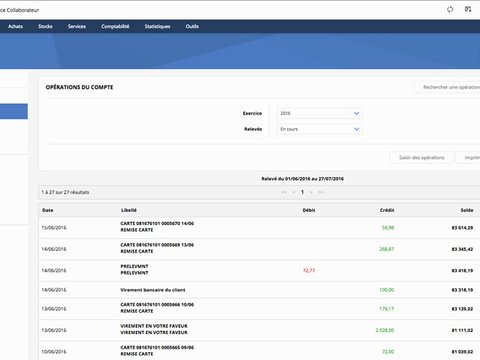This screenshot has width=480, height=360.
Task: Open the Achats menu
Action: 16,26
